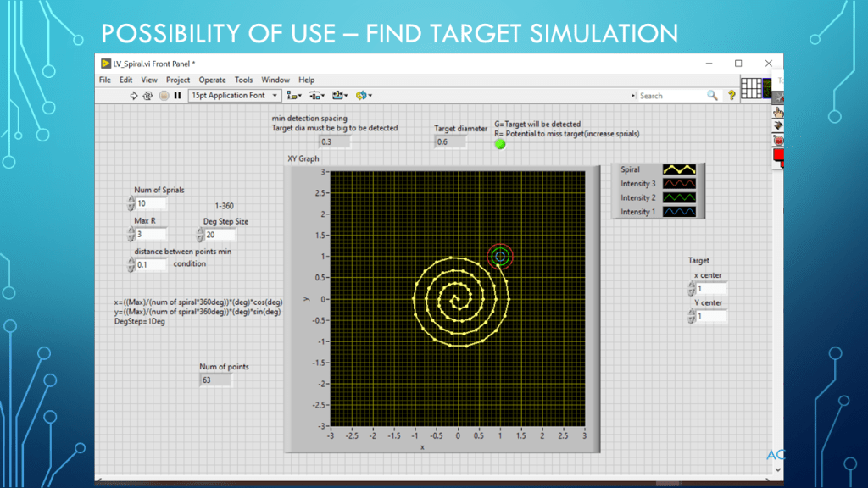The width and height of the screenshot is (868, 488).
Task: Open the Reorder dropdown in toolbar
Action: click(364, 96)
